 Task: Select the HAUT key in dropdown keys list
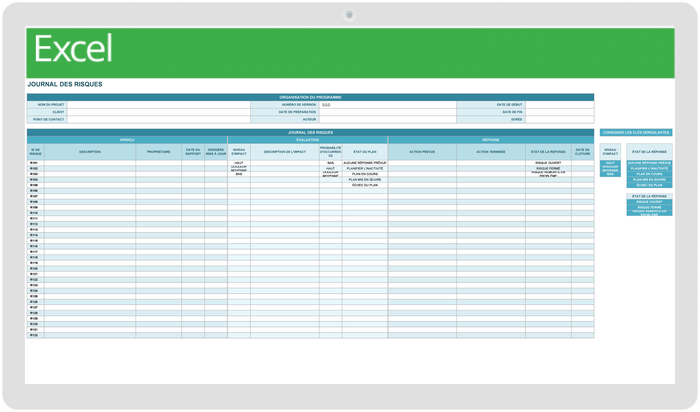[610, 163]
